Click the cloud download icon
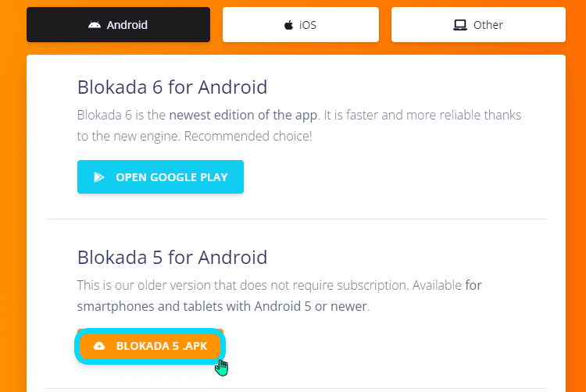This screenshot has height=392, width=586. [99, 346]
